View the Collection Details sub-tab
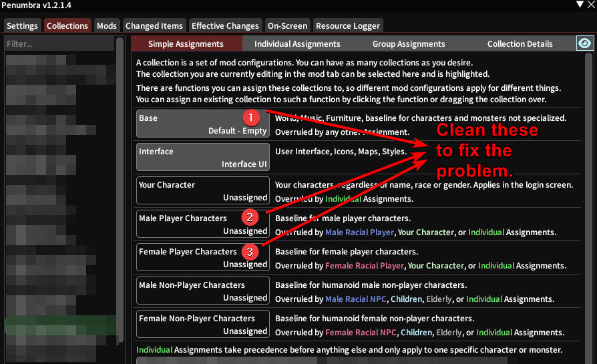Screen dimensions: 597x364 coord(520,44)
